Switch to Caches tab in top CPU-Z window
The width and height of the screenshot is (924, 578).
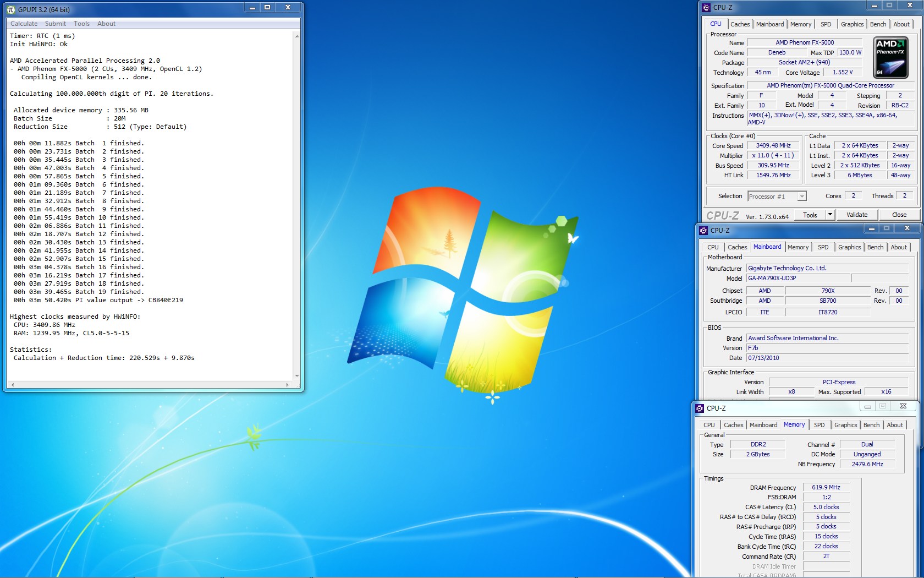pyautogui.click(x=740, y=24)
